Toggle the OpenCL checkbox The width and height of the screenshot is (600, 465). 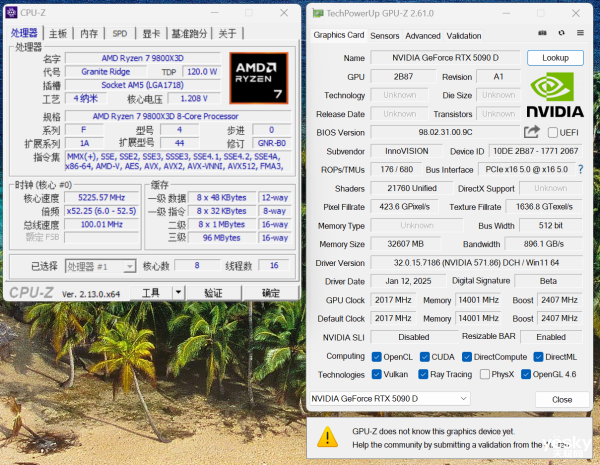(x=377, y=357)
